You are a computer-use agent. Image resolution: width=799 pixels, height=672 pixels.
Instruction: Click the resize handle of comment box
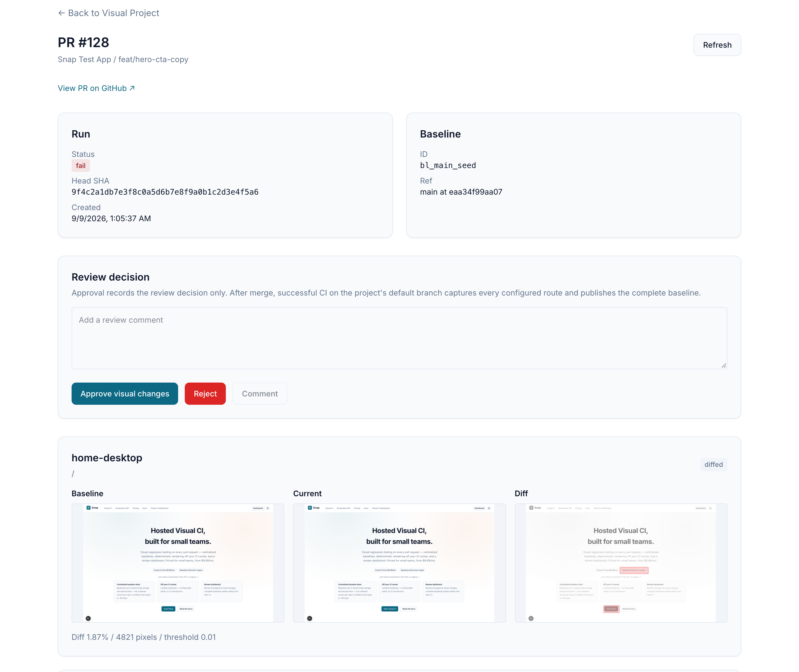pyautogui.click(x=724, y=365)
